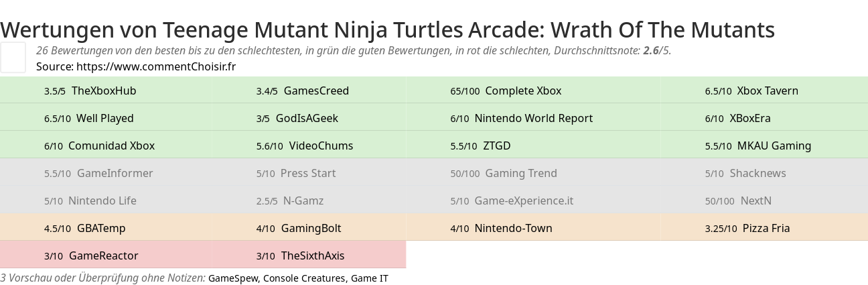Open the GameReactor review
Screen dimensions: 868x285
[x=103, y=255]
